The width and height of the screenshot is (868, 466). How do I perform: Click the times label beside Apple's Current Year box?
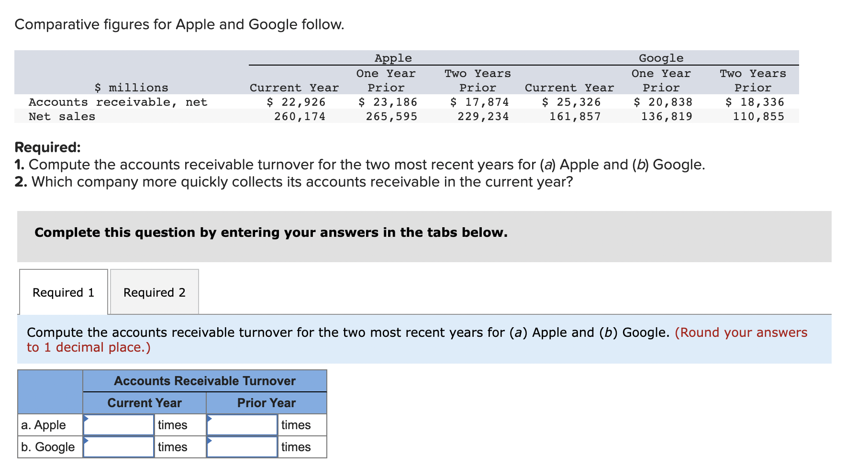click(x=173, y=425)
